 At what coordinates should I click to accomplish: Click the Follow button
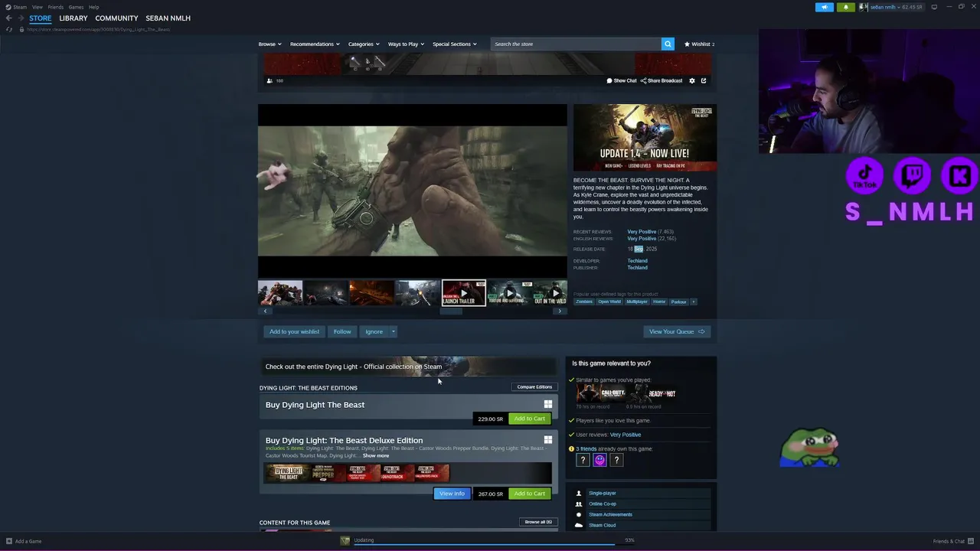(x=342, y=331)
